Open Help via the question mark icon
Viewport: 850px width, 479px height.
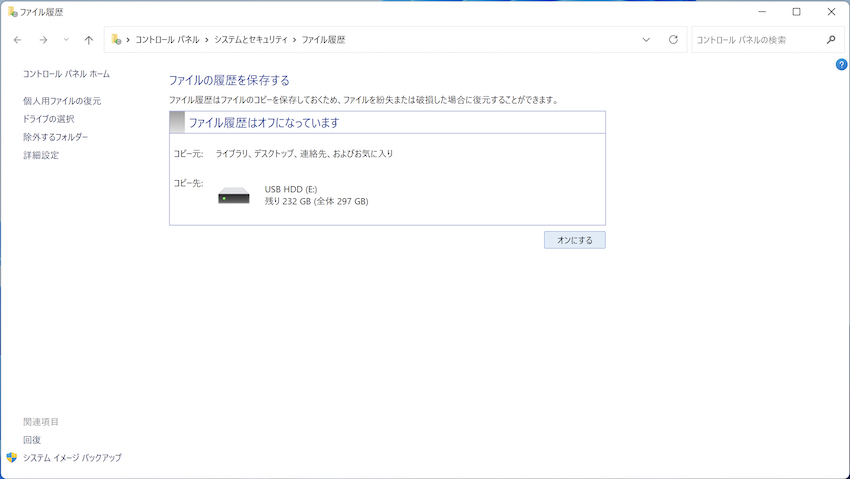[841, 64]
